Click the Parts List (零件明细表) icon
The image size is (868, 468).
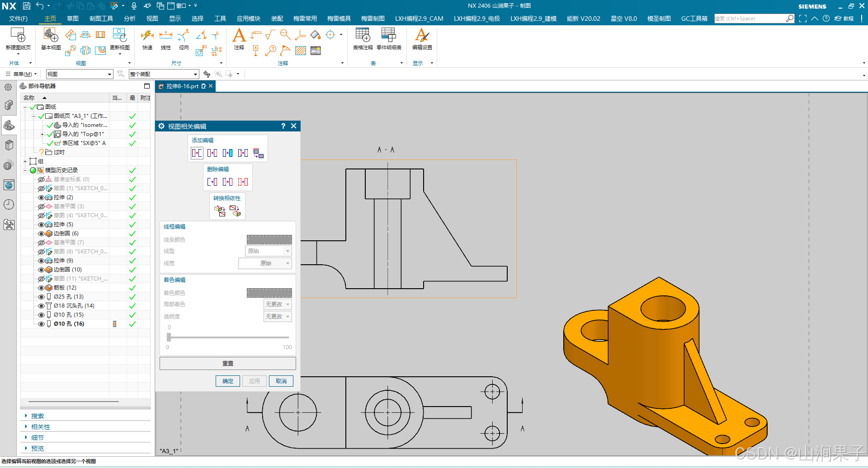pos(389,35)
